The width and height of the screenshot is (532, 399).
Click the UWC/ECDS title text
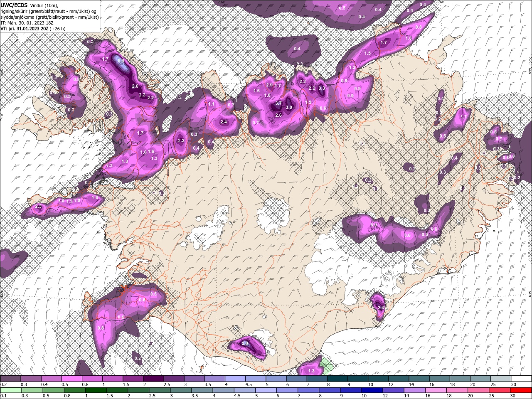pos(14,5)
